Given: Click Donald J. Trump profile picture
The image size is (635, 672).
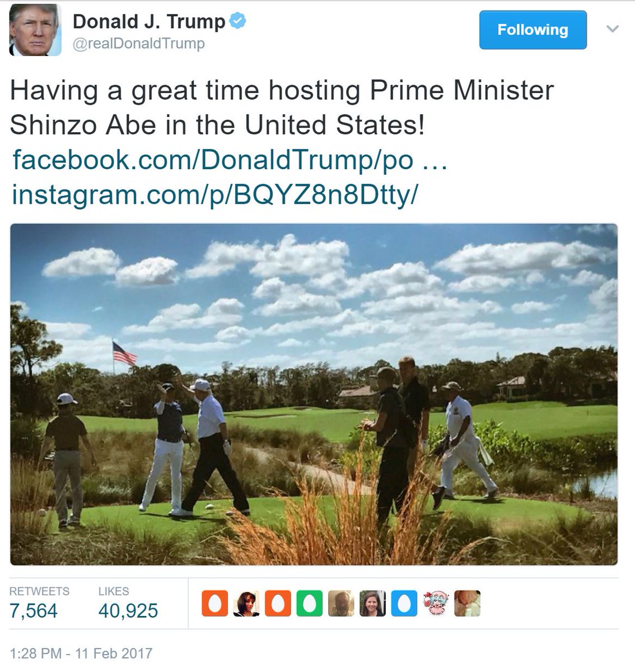Looking at the screenshot, I should pyautogui.click(x=35, y=30).
